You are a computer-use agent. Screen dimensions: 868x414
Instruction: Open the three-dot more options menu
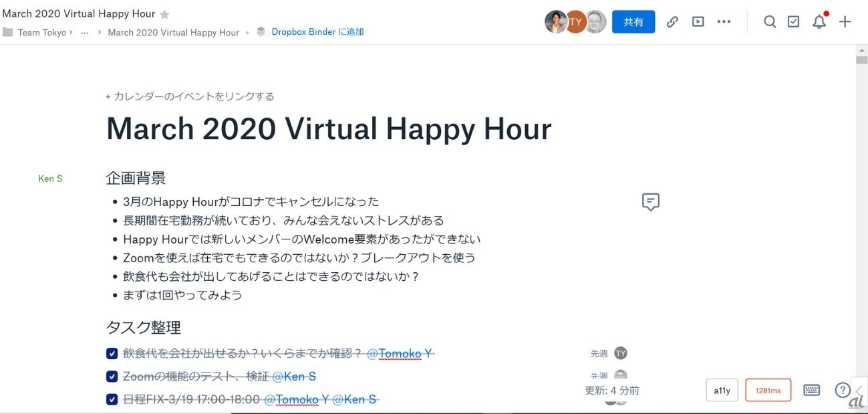[724, 22]
